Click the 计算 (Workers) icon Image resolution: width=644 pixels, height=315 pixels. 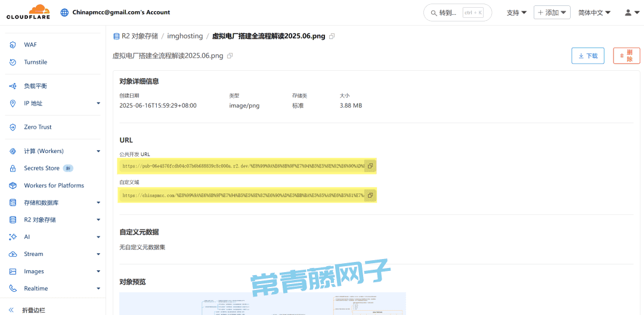13,151
